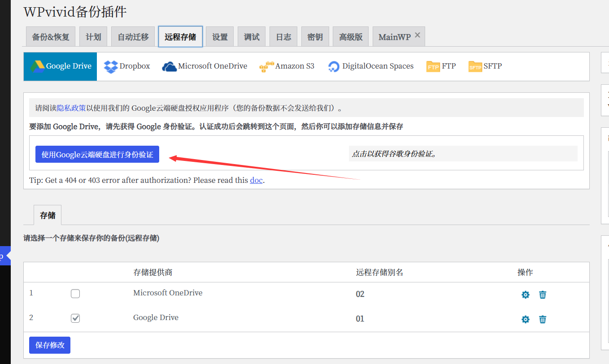Click the 点击以获得谷歌身份验证 hint text

point(394,154)
